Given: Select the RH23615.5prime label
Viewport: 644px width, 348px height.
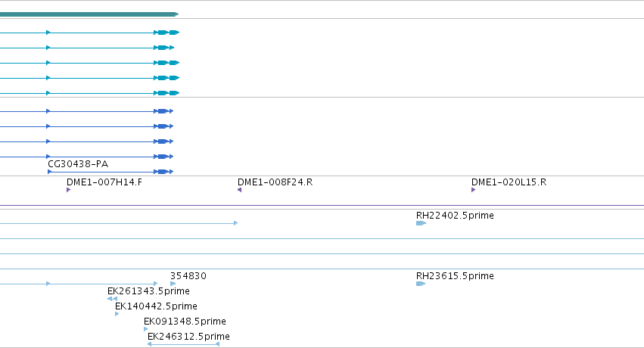Looking at the screenshot, I should click(x=455, y=276).
